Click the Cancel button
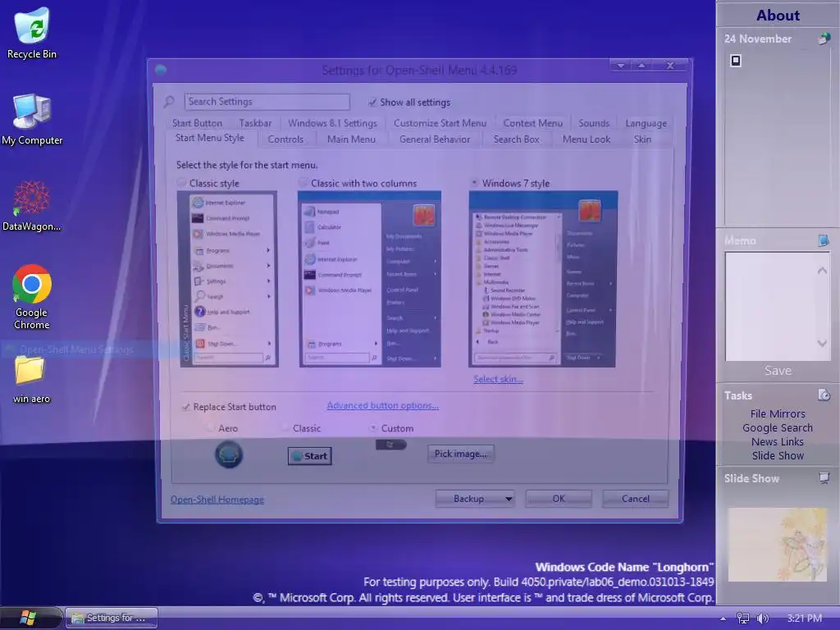Screen dimensions: 840x630 pos(636,499)
